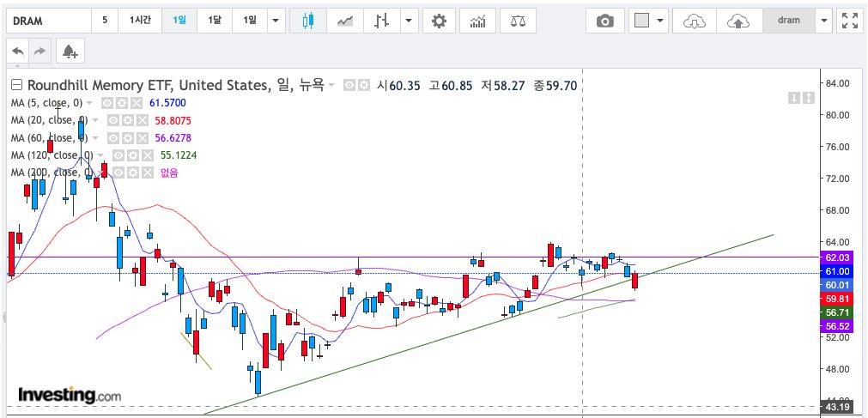
Task: Toggle visibility of MA 200 indicator
Action: click(118, 173)
